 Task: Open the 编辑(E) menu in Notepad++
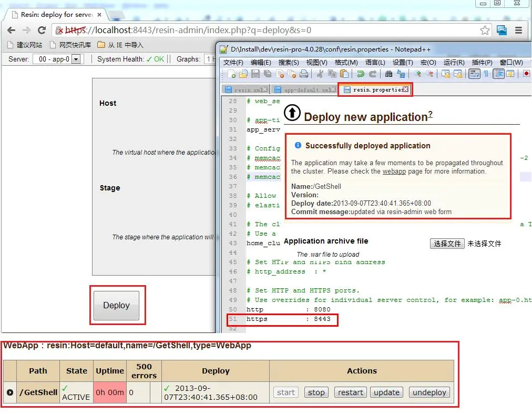261,63
